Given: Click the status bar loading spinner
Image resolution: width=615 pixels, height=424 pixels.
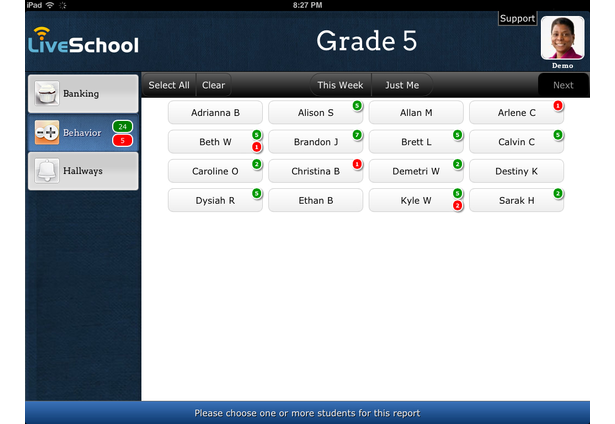Looking at the screenshot, I should [x=63, y=5].
